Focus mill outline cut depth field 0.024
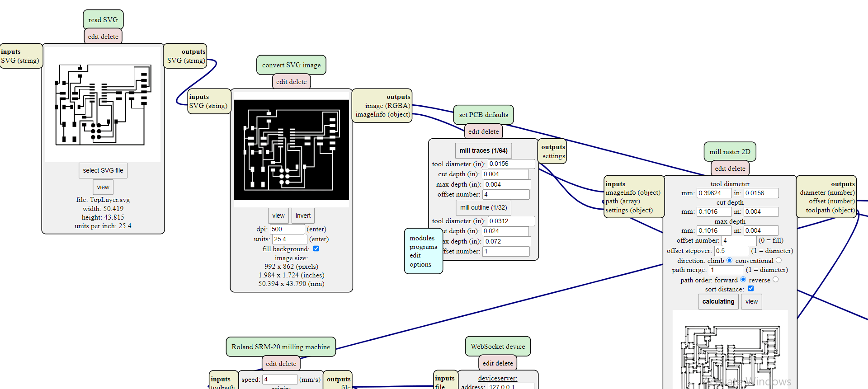Viewport: 868px width, 389px height. (x=505, y=231)
